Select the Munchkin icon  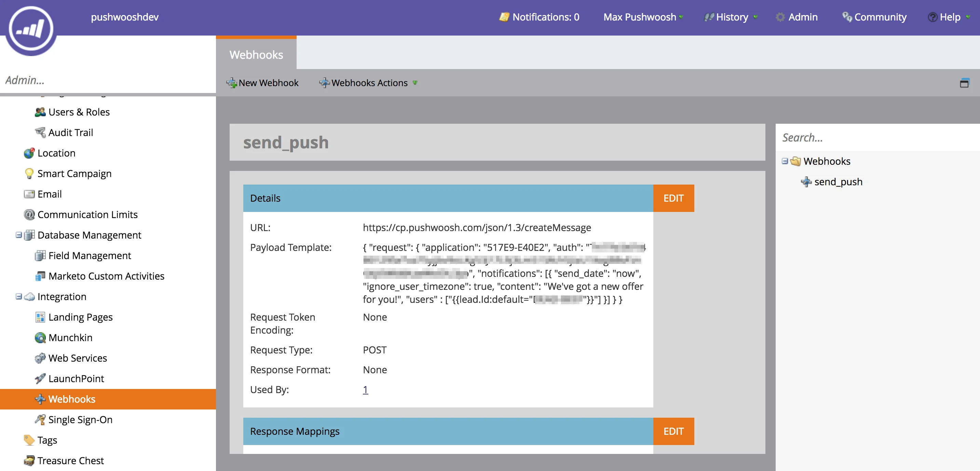(x=41, y=337)
